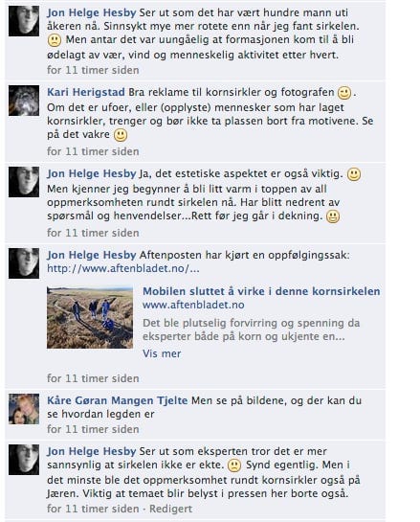Click 'Redigert' on the last comment
This screenshot has width=420, height=522.
pos(170,509)
